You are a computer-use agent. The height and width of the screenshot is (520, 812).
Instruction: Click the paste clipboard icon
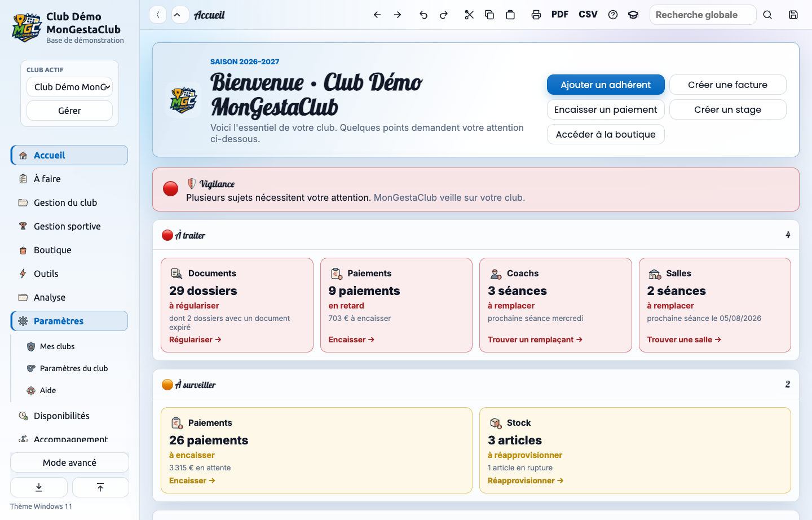510,15
